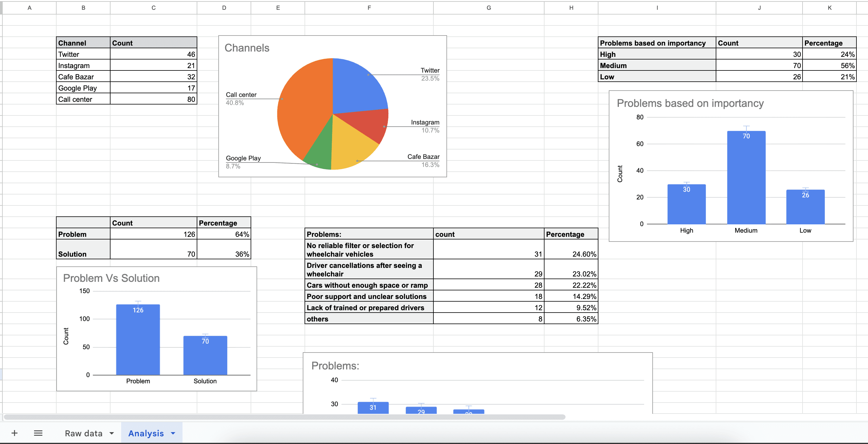This screenshot has height=444, width=868.
Task: Select column F header
Action: [369, 8]
